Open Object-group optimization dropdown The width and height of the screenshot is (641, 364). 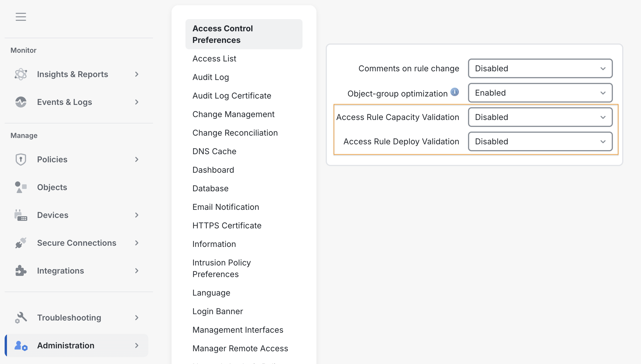[540, 93]
